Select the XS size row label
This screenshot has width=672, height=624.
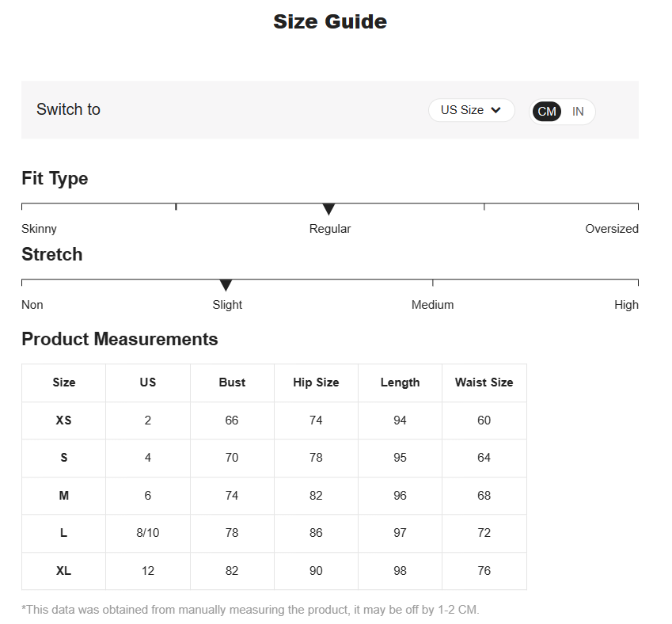tap(63, 420)
